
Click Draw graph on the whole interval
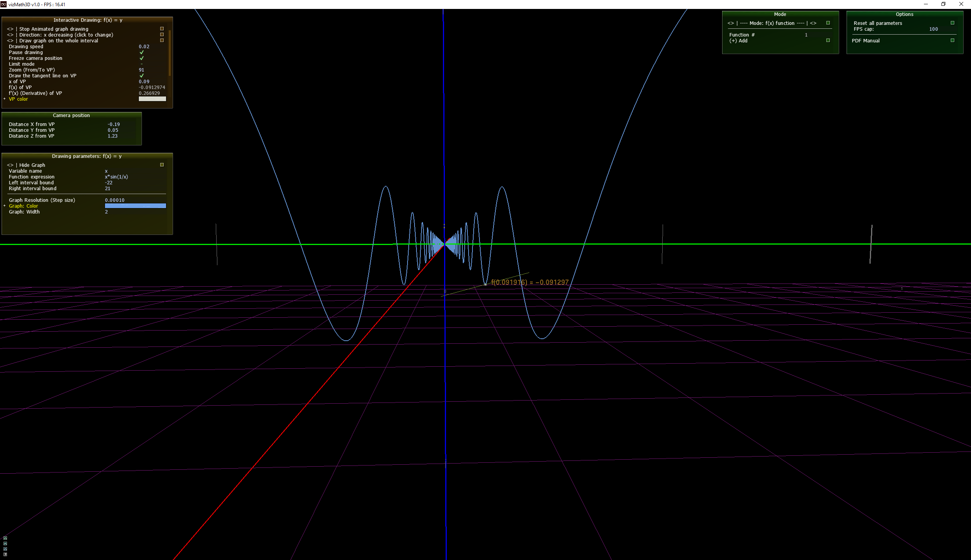58,41
